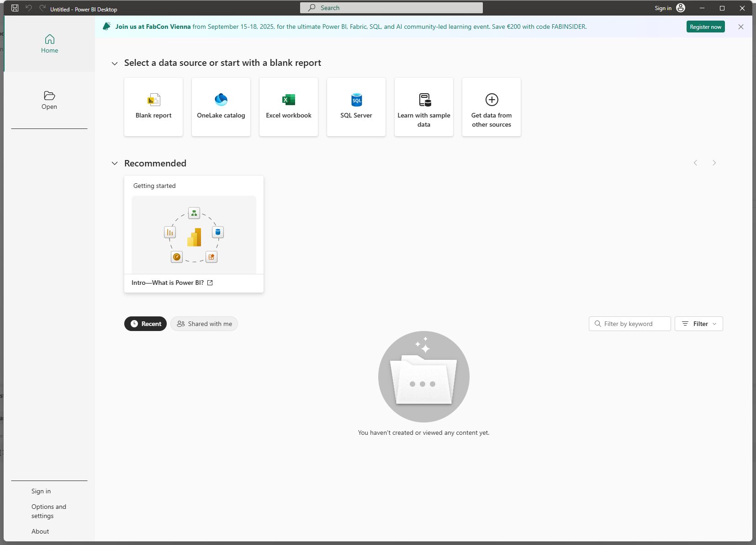
Task: Open the Filter dropdown
Action: pyautogui.click(x=699, y=324)
